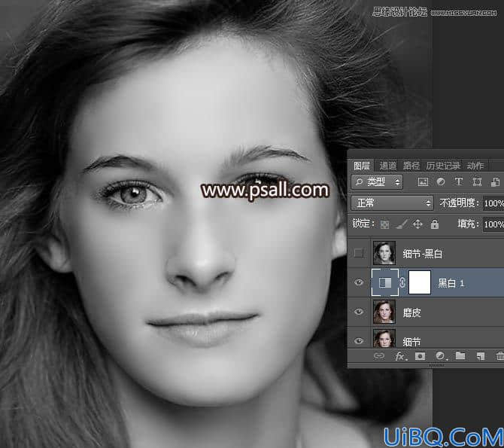Toggle lock position move icon
The height and width of the screenshot is (448, 504).
[x=417, y=224]
